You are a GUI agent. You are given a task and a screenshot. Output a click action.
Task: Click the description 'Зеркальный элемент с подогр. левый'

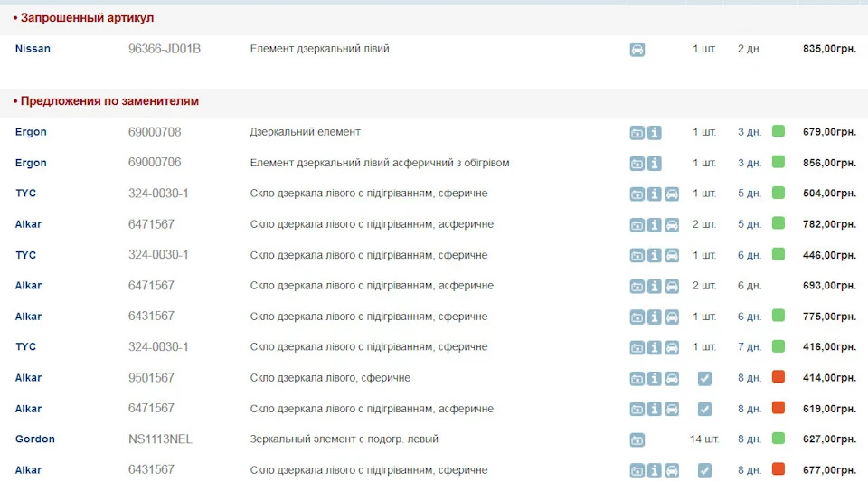[x=344, y=439]
